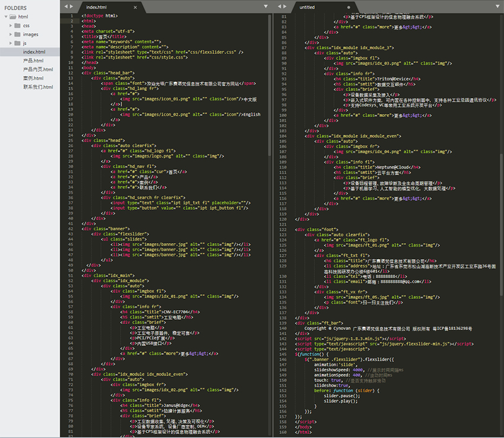Expand the images folder
The width and height of the screenshot is (504, 438).
[11, 34]
